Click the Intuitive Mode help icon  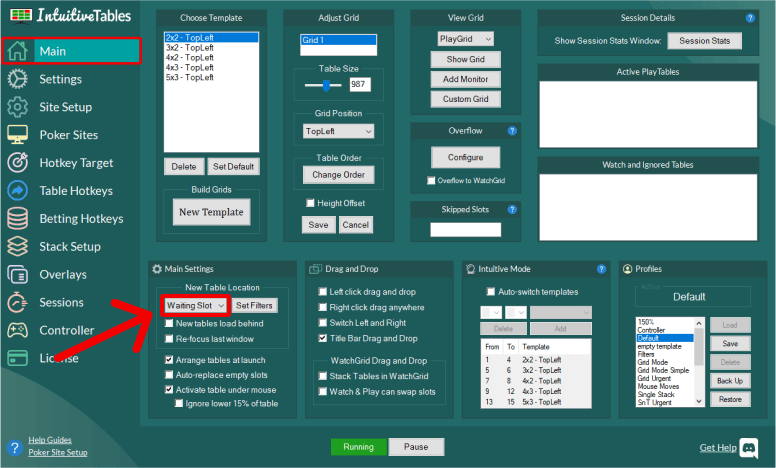click(601, 269)
